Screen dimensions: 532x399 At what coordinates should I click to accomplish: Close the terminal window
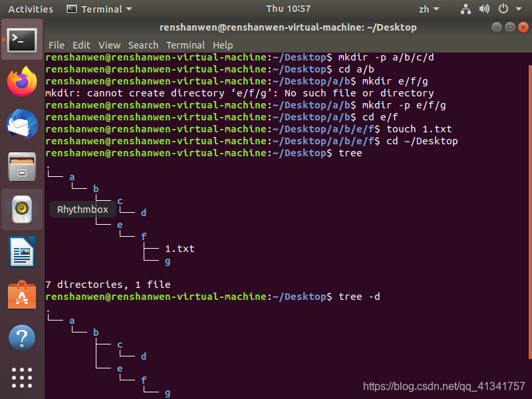(523, 27)
